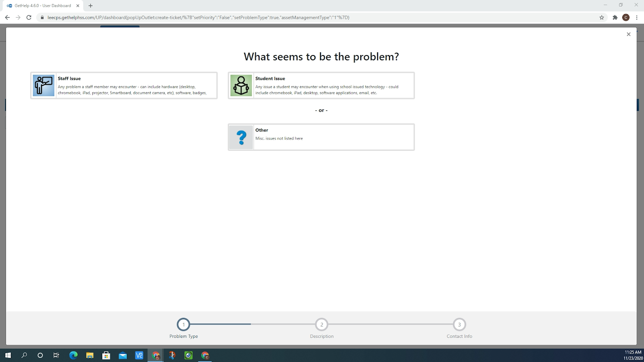
Task: Open the Chrome profile avatar
Action: (x=626, y=17)
